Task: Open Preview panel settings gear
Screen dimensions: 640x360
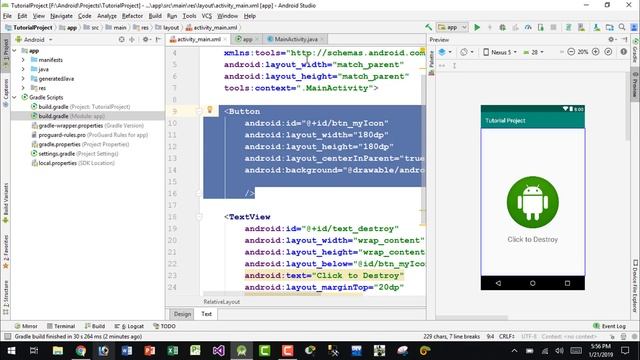Action: [x=611, y=40]
